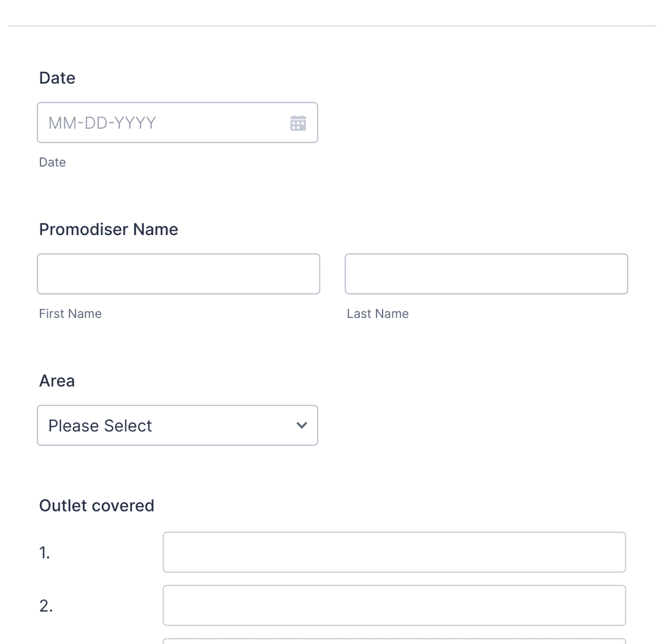Click the First Name text box
The image size is (665, 644).
[178, 273]
